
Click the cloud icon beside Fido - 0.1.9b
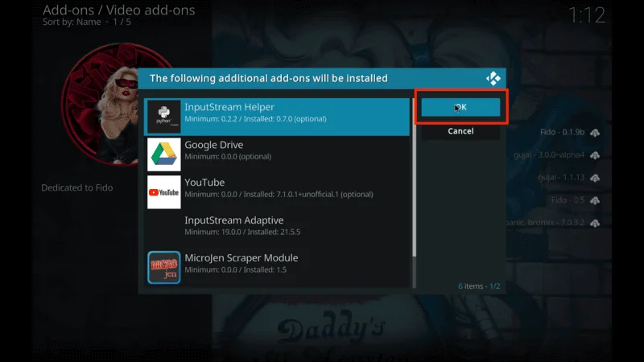[x=594, y=133]
